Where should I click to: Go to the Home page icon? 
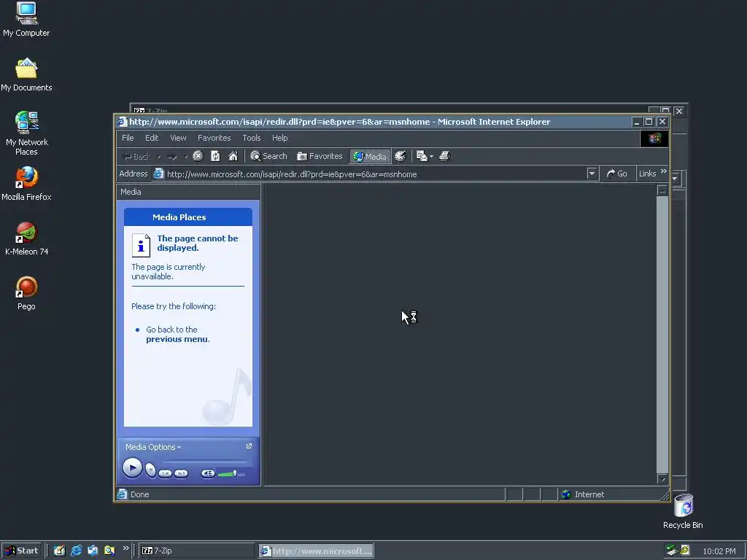[233, 156]
